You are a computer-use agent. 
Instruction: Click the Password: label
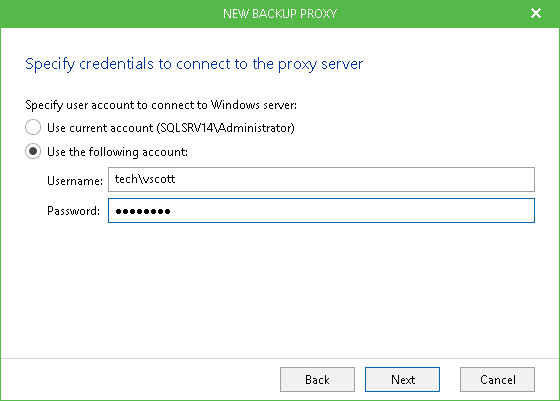pyautogui.click(x=73, y=211)
